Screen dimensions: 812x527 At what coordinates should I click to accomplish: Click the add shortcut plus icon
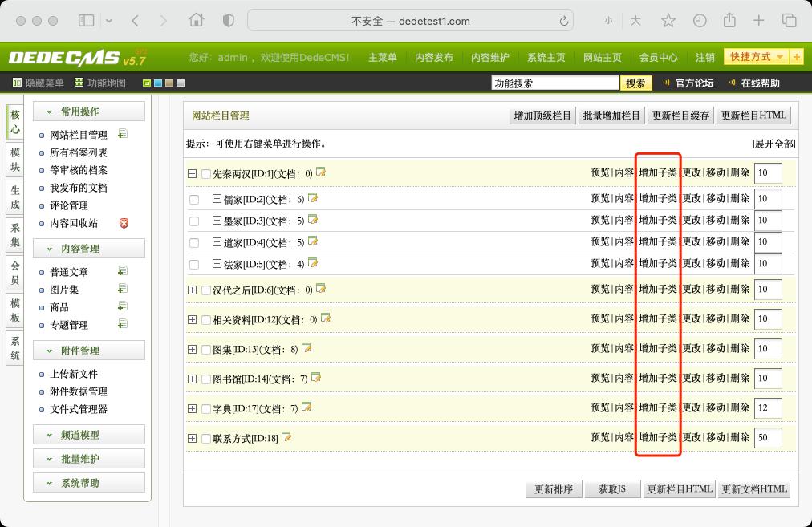pos(797,57)
